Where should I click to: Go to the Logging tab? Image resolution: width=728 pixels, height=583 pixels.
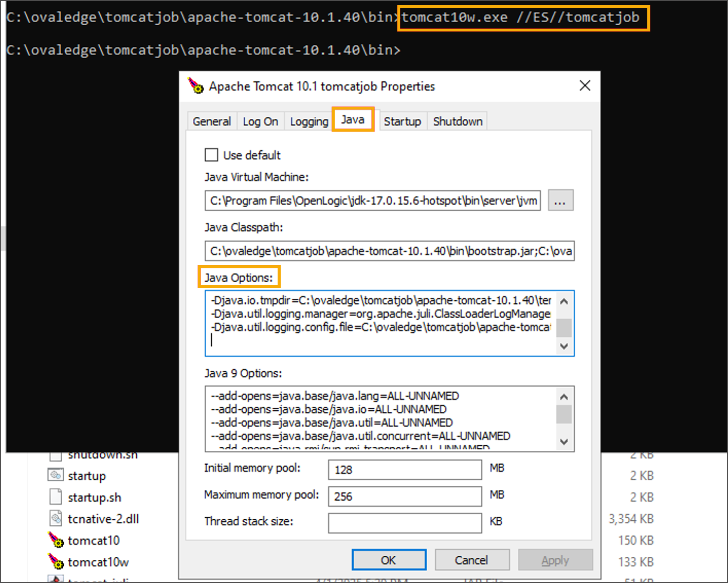pyautogui.click(x=309, y=121)
